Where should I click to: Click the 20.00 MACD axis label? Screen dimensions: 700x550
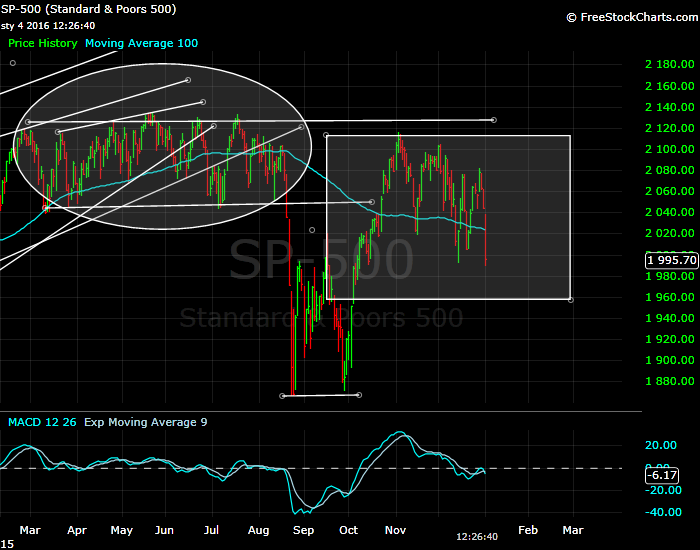pos(661,445)
